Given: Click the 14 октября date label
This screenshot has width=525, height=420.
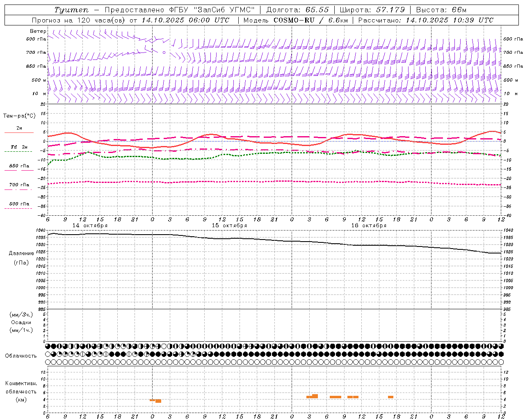Looking at the screenshot, I should pos(90,226).
